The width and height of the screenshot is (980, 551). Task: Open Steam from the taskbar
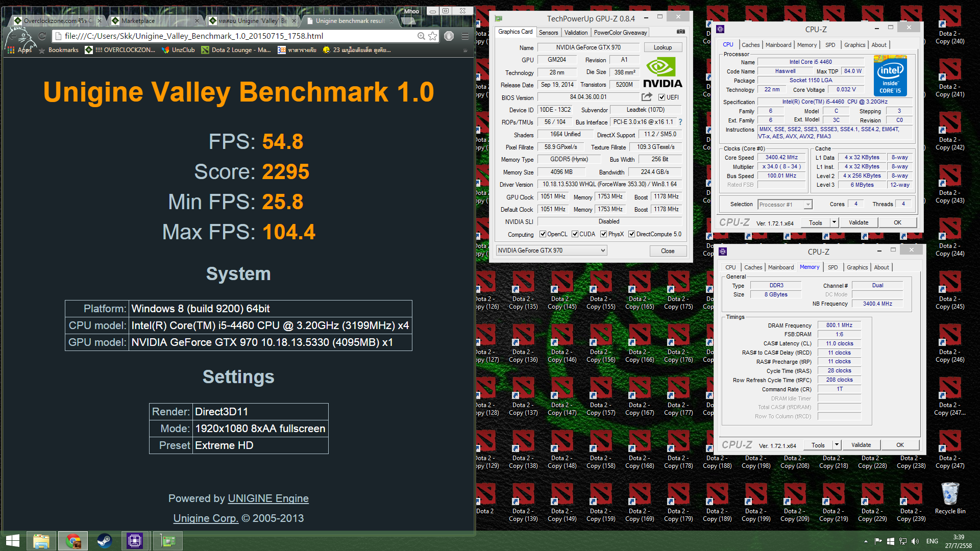point(105,541)
